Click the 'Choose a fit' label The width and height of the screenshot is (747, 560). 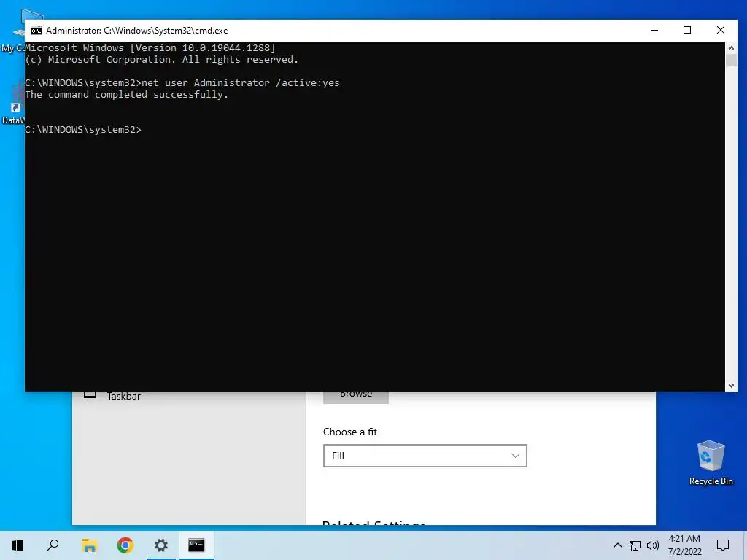click(350, 432)
